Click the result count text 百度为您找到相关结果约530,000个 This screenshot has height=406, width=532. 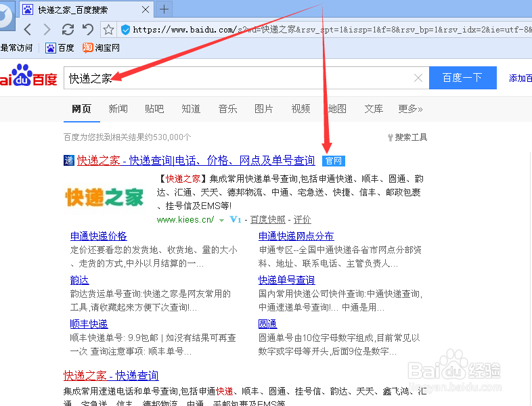coord(127,137)
